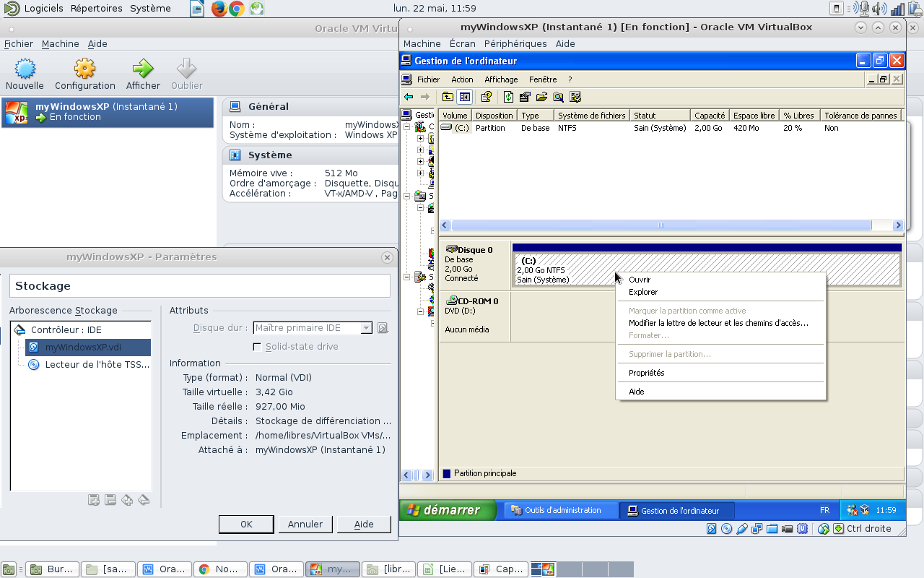Image resolution: width=924 pixels, height=578 pixels.
Task: Click the open folder toolbar icon
Action: [x=541, y=97]
